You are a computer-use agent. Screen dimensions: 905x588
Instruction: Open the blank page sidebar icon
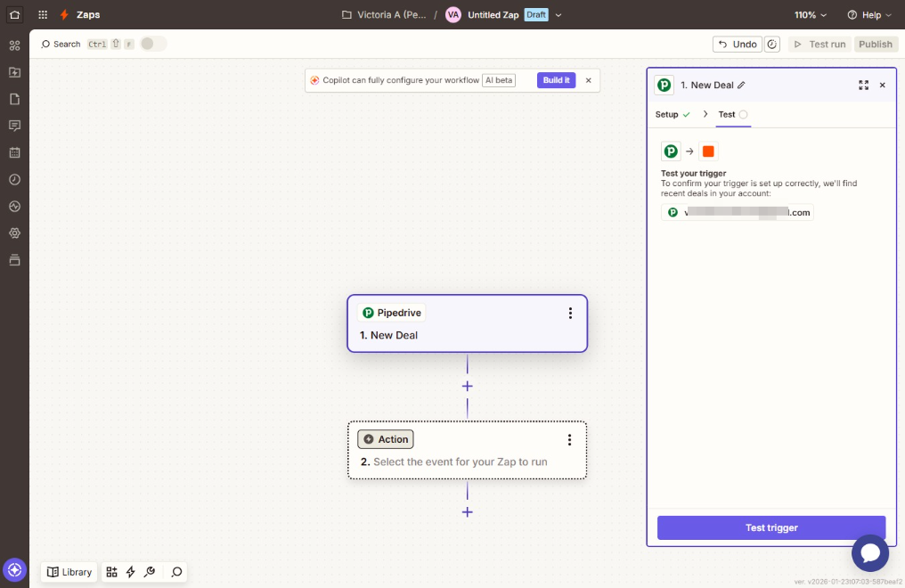[x=14, y=99]
